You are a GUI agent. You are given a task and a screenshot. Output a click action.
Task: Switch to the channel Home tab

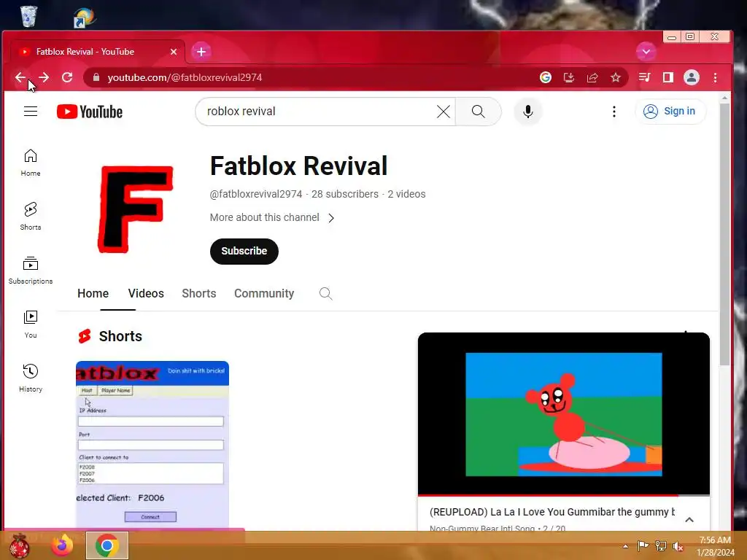click(93, 293)
